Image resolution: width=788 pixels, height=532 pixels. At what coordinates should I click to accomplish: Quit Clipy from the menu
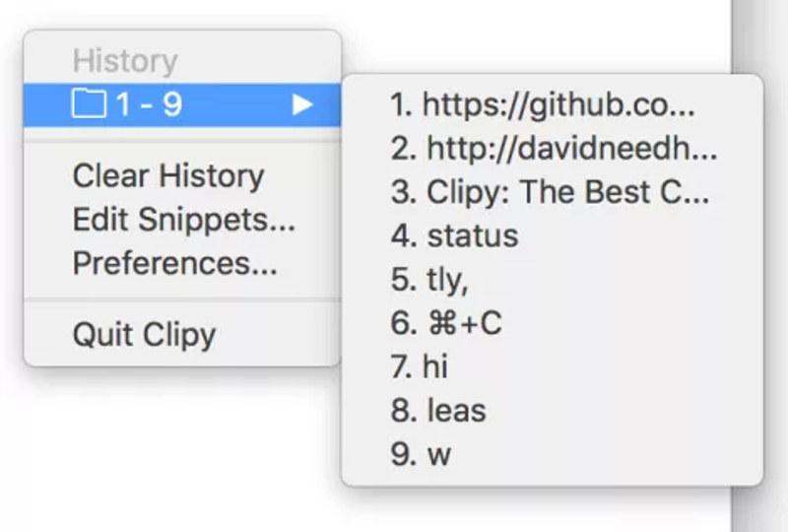point(144,335)
